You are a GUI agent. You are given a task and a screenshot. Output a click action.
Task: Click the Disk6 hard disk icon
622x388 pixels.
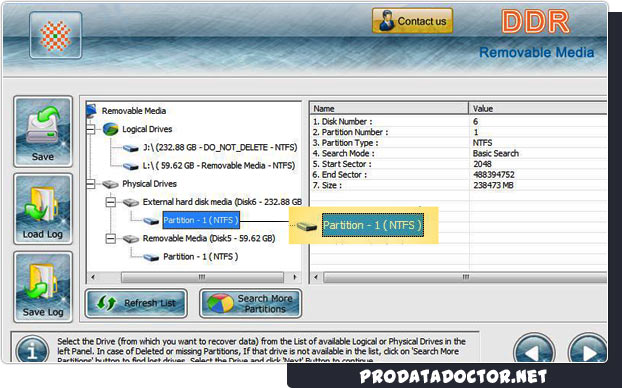(131, 202)
